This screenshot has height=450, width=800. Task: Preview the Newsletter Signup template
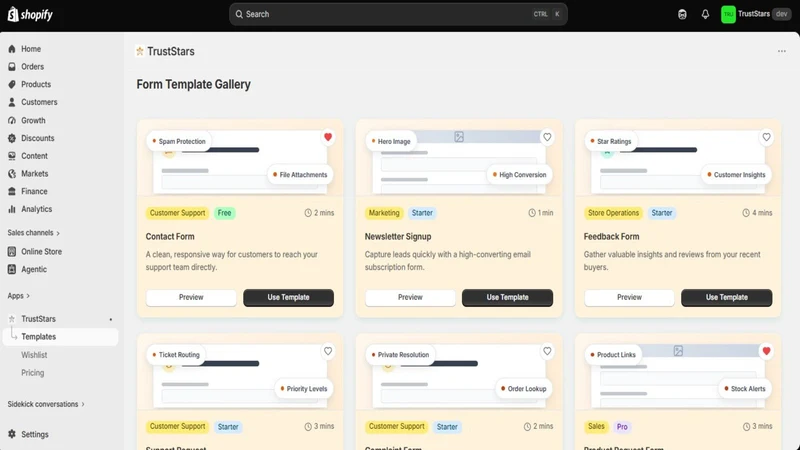pyautogui.click(x=410, y=297)
